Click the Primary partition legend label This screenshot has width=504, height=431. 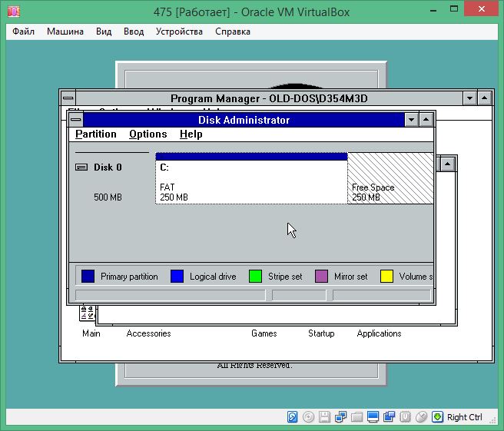(x=129, y=277)
